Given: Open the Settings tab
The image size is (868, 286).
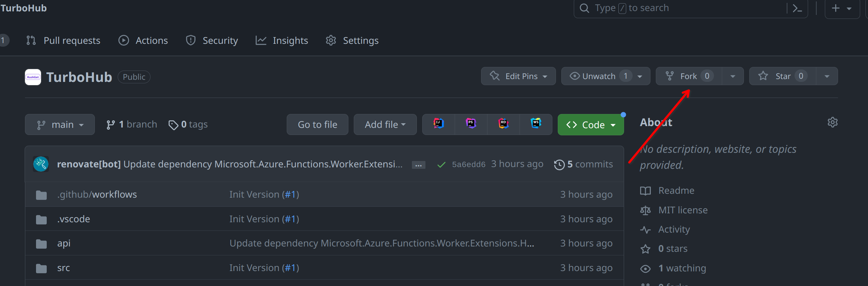Looking at the screenshot, I should coord(352,41).
